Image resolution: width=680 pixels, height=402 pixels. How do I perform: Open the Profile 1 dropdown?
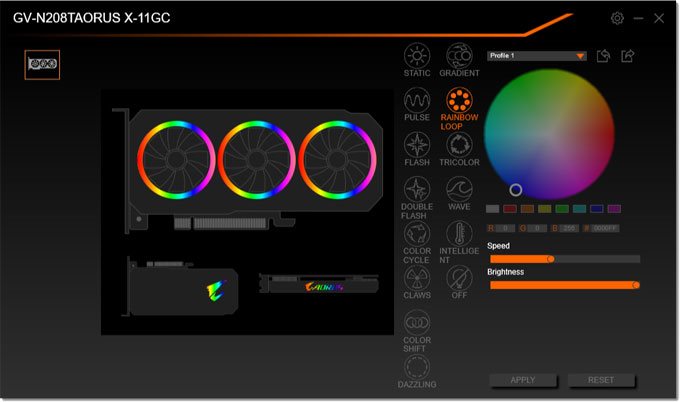[x=537, y=56]
